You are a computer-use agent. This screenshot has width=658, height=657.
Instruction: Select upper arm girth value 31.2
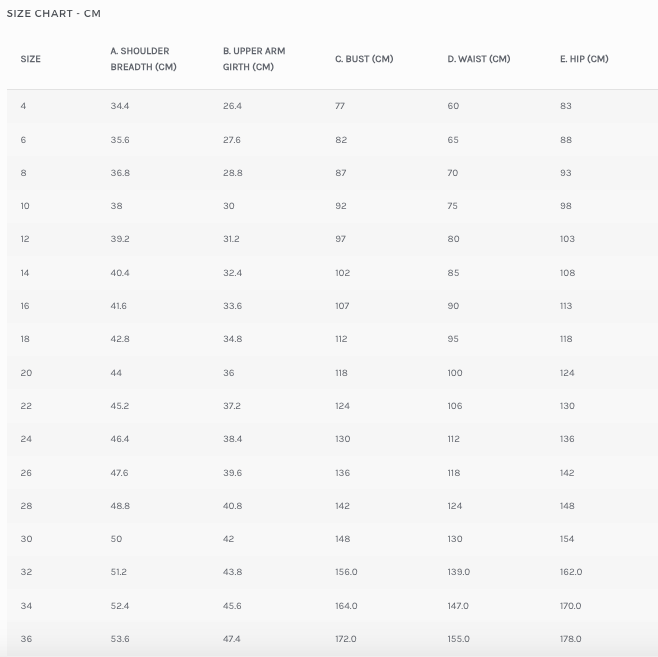tap(232, 239)
